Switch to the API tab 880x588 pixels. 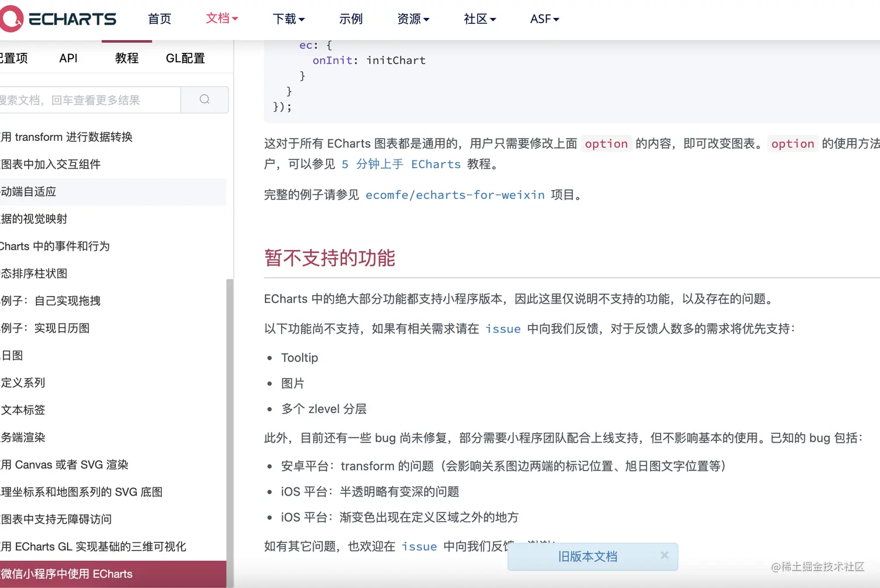68,58
